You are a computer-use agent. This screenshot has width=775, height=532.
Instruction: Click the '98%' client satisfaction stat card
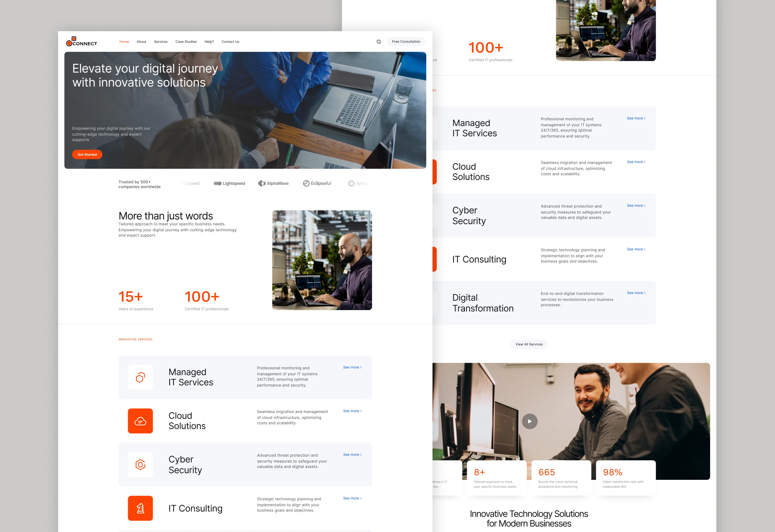(x=626, y=478)
